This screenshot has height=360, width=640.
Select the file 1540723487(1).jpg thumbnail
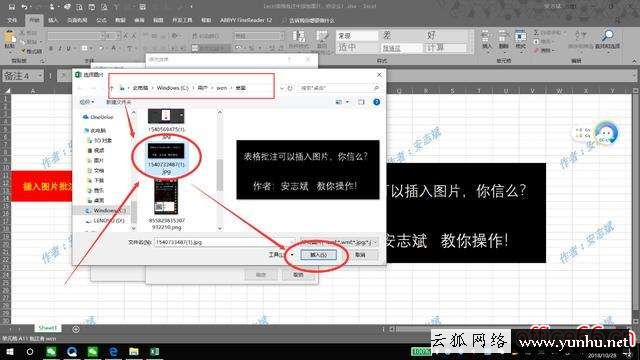pyautogui.click(x=166, y=151)
